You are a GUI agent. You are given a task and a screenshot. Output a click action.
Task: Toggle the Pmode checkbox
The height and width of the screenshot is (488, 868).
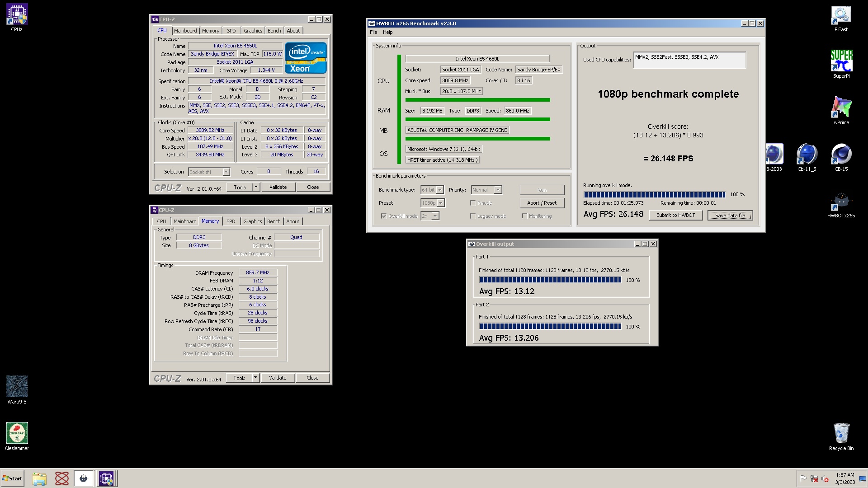(473, 203)
